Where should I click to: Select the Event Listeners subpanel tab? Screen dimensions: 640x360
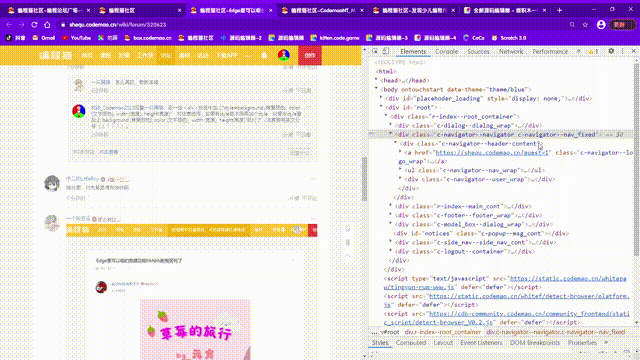(x=481, y=343)
